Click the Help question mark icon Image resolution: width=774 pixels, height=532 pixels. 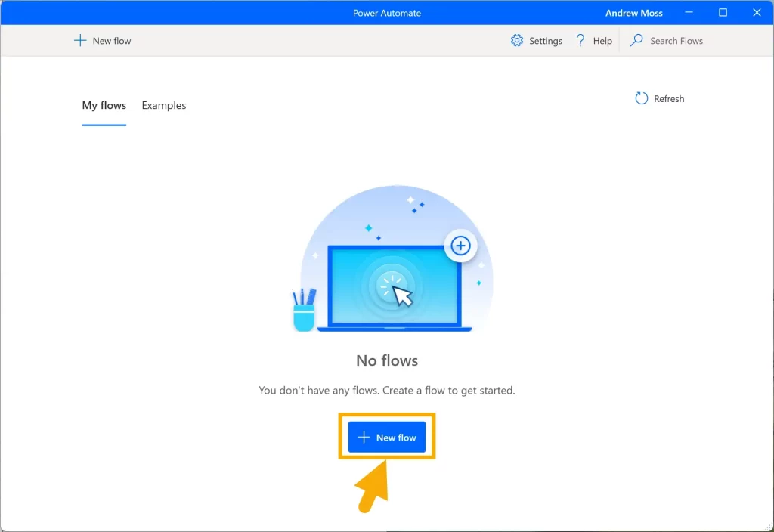point(580,41)
